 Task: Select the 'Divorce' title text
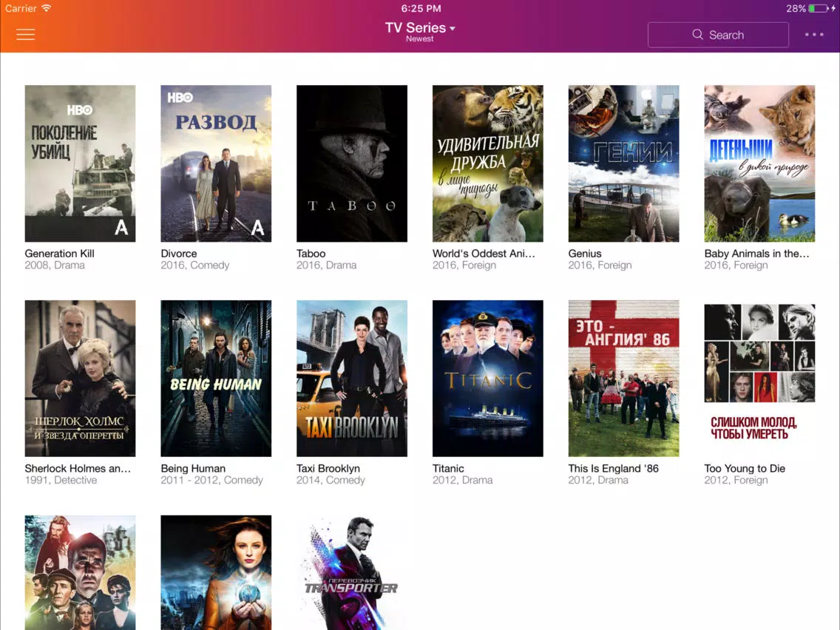(179, 254)
